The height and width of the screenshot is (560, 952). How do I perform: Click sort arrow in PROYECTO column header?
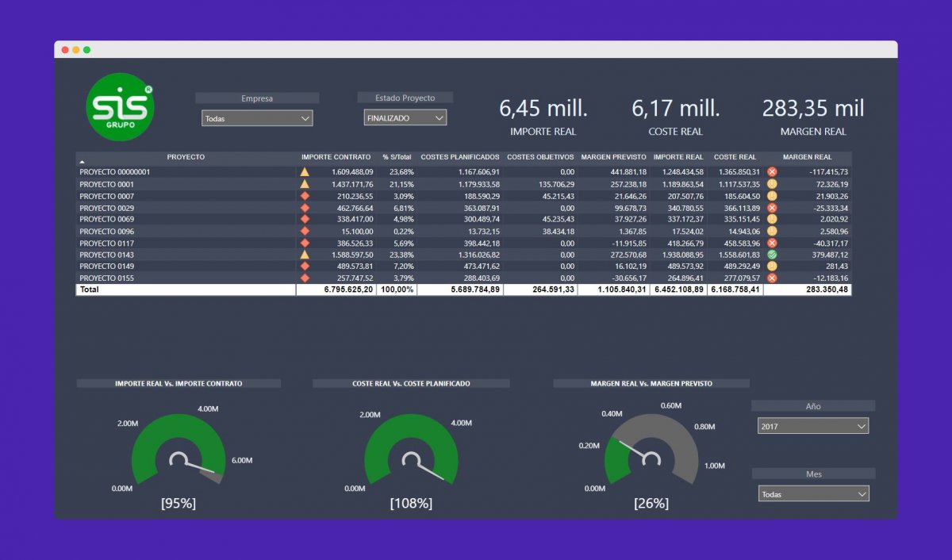82,162
